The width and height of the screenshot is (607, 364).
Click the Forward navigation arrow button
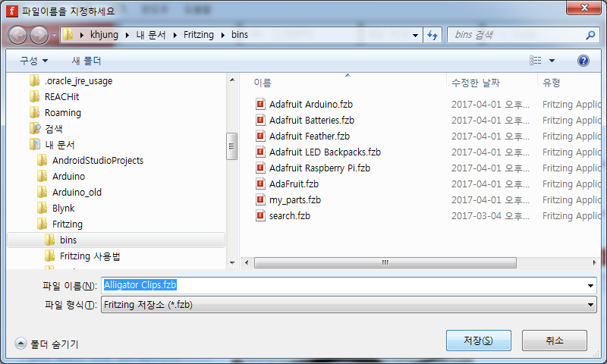coord(39,35)
